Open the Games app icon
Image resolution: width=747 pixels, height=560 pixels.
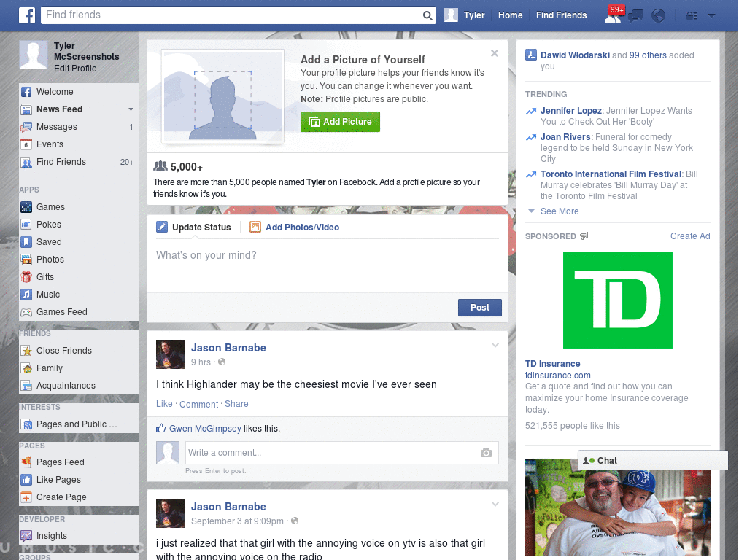[26, 207]
